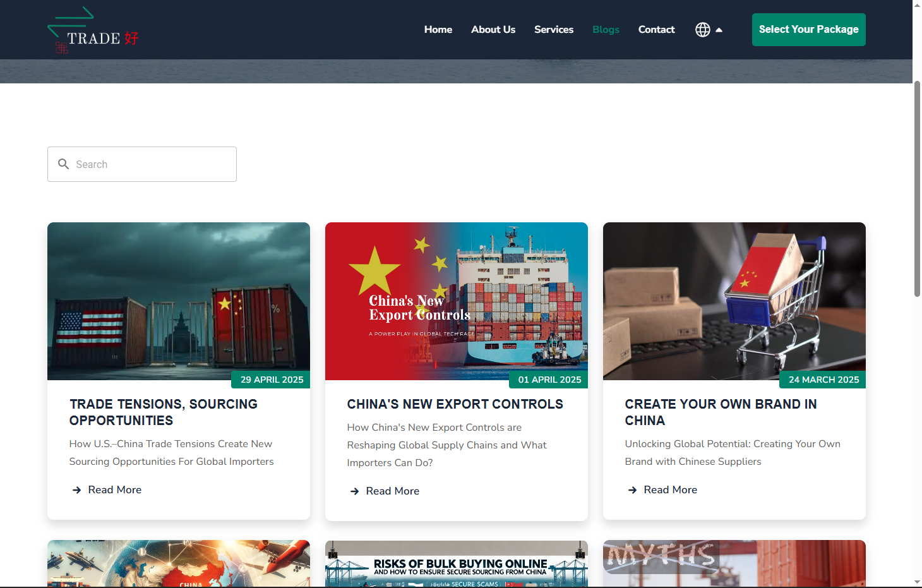Image resolution: width=922 pixels, height=588 pixels.
Task: Open Create Your Own Brand in China title
Action: [721, 412]
